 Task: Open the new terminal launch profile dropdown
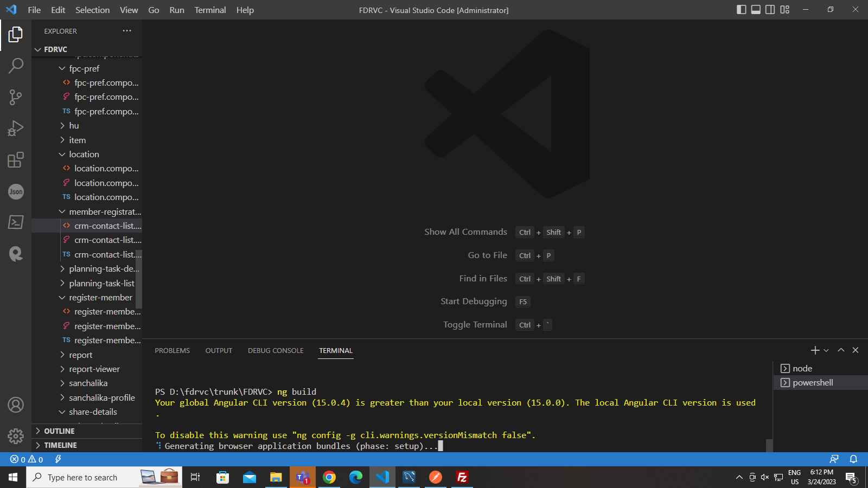pos(826,351)
